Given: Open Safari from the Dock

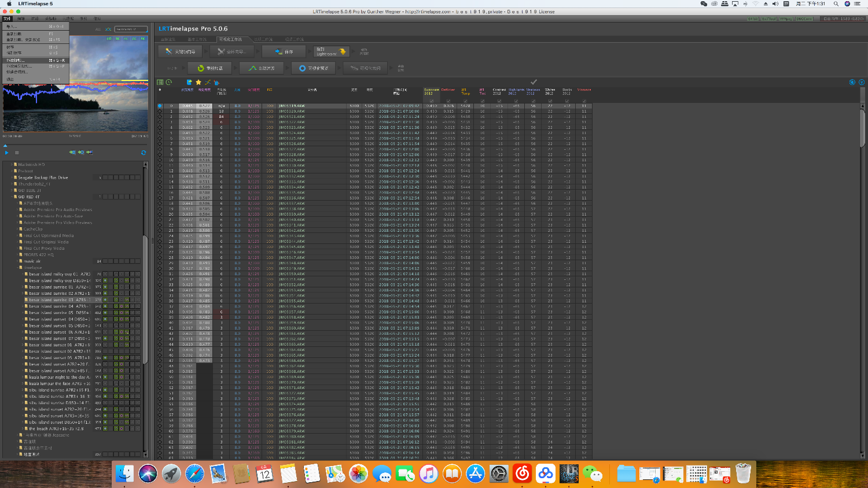Looking at the screenshot, I should point(195,474).
